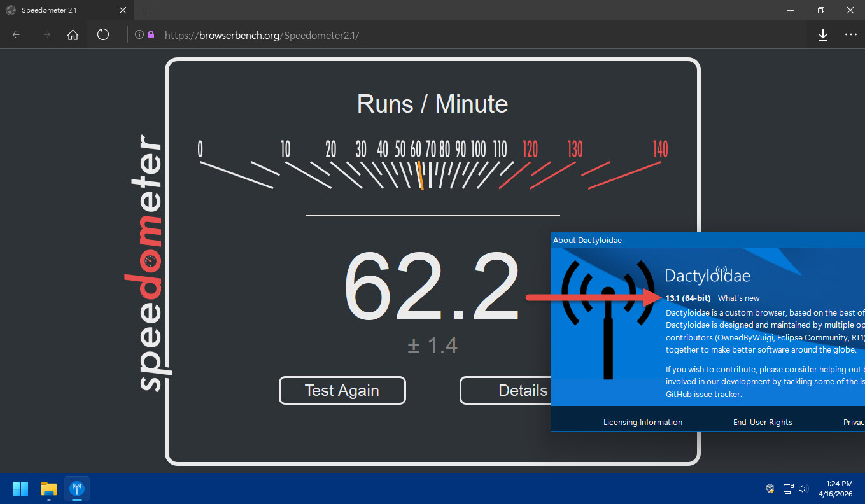Screen dimensions: 865x504
Task: Open a new tab with plus button
Action: click(144, 10)
